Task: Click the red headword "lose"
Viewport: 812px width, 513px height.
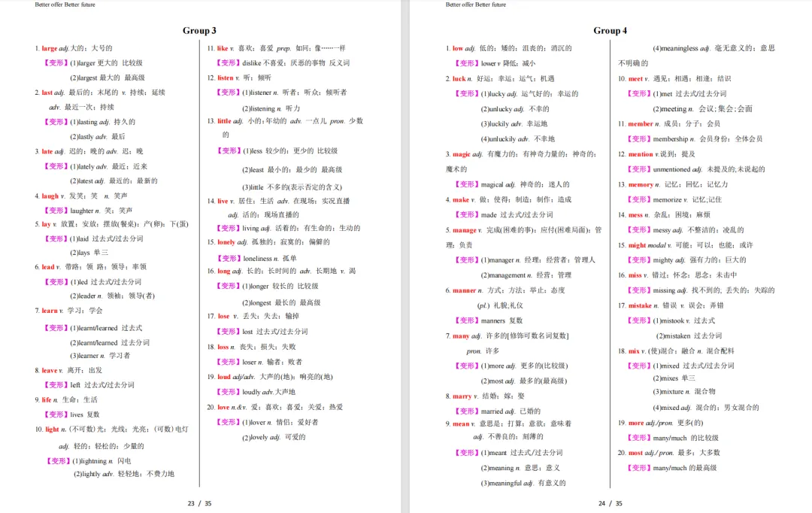Action: pyautogui.click(x=224, y=316)
